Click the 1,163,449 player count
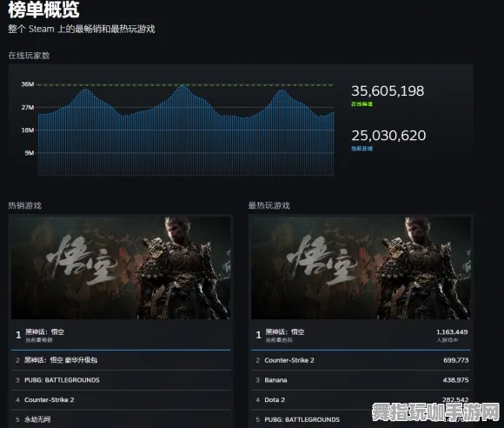Image resolution: width=504 pixels, height=428 pixels. (x=452, y=331)
